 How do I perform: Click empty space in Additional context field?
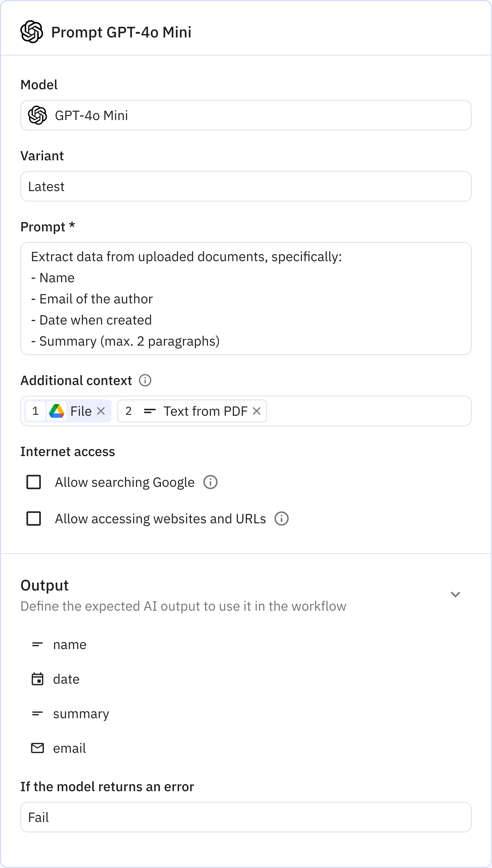tap(368, 411)
